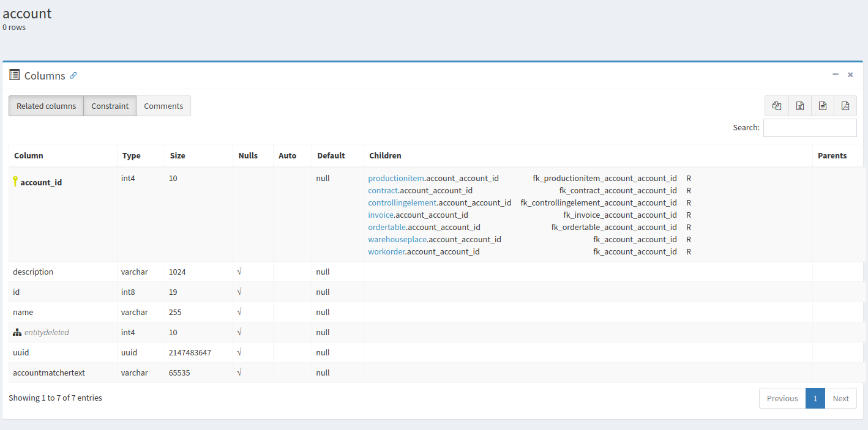Open the controllingelement table link
This screenshot has height=430, width=868.
[402, 203]
